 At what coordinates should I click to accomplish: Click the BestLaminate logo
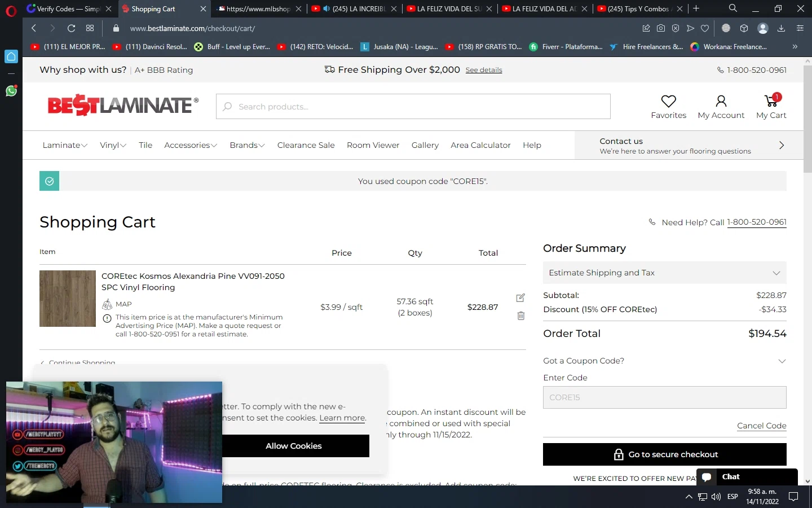click(123, 105)
